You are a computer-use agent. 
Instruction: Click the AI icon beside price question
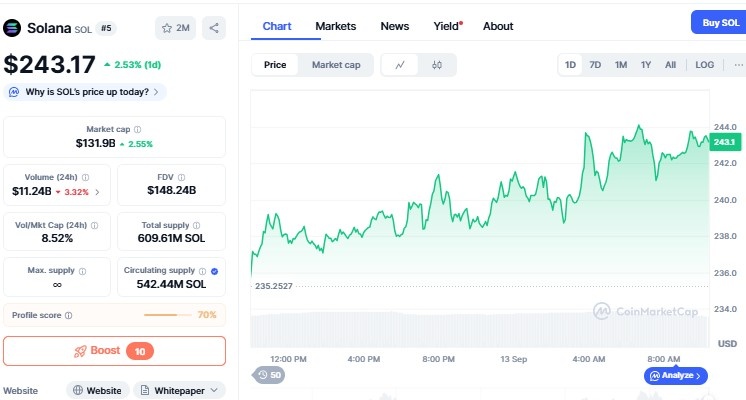(x=14, y=92)
